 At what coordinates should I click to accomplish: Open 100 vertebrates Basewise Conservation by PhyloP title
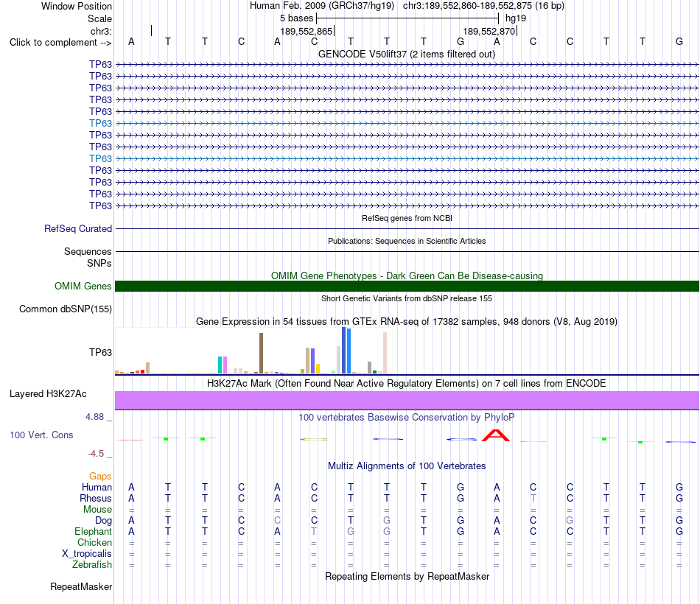pyautogui.click(x=407, y=418)
